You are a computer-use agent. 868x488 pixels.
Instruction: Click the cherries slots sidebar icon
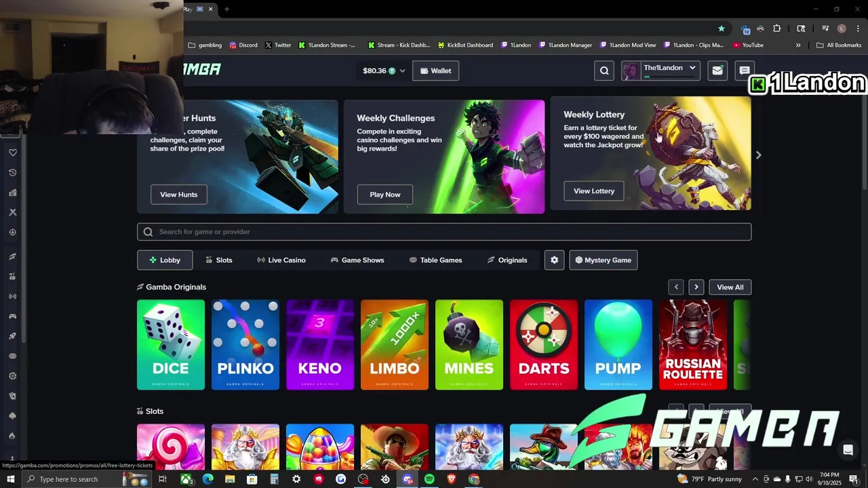(12, 277)
